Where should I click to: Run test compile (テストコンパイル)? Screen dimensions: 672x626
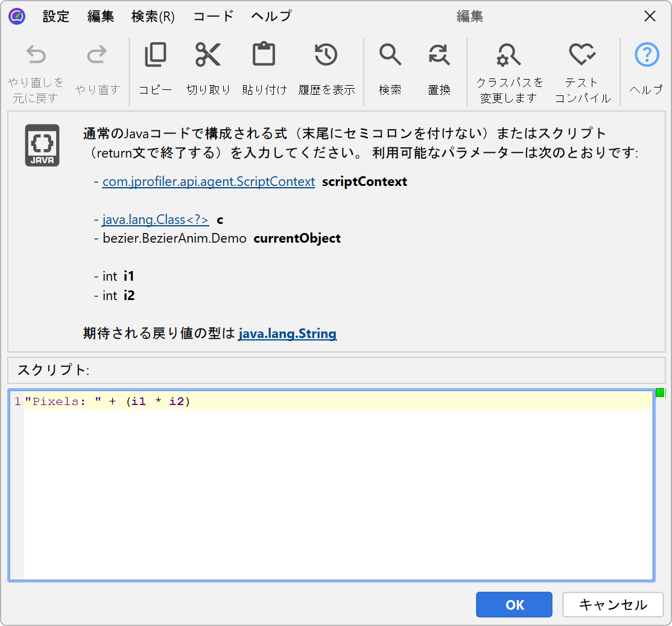[x=582, y=56]
